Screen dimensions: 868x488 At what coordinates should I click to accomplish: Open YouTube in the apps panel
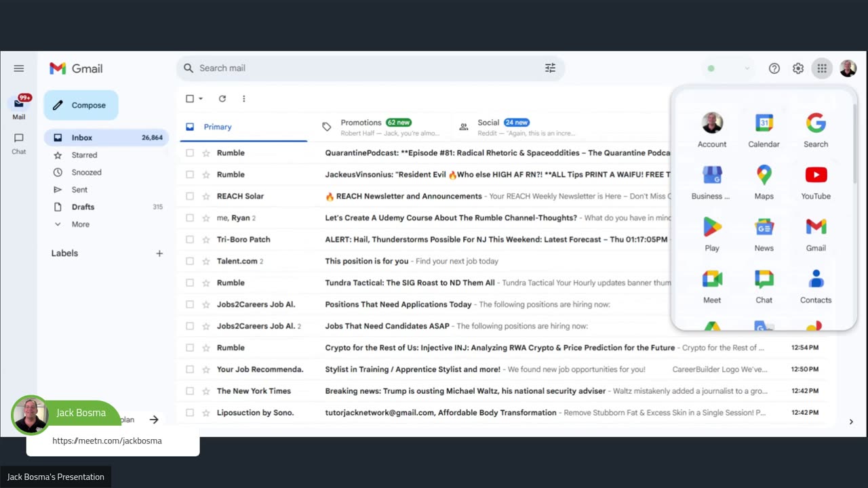(x=816, y=182)
